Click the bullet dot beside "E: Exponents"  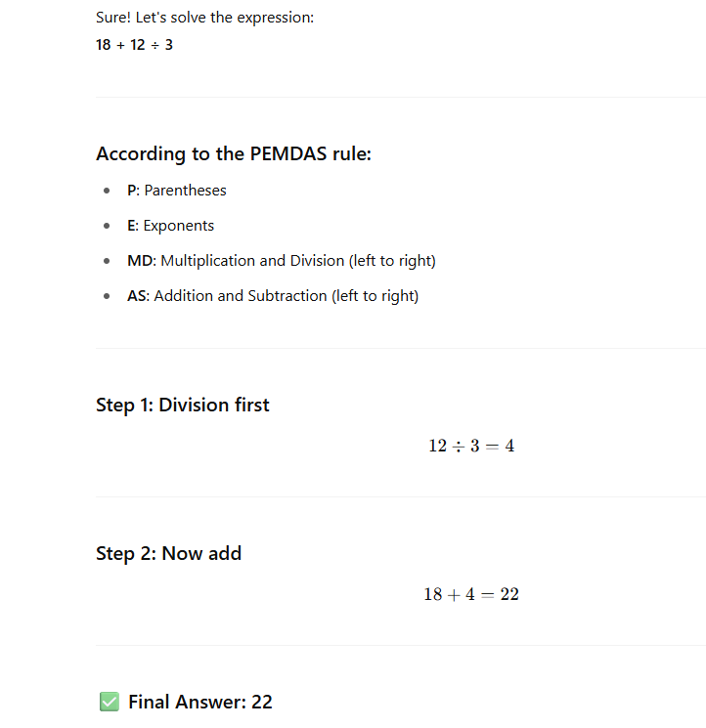(x=107, y=227)
